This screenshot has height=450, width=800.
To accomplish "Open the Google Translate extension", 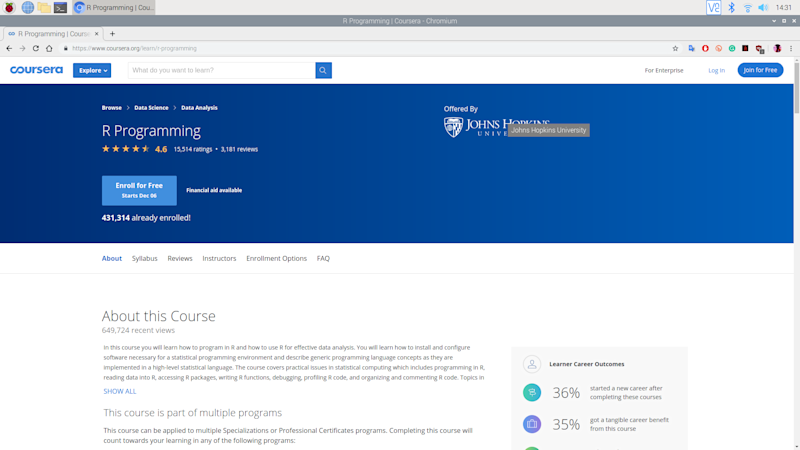I will tap(691, 48).
